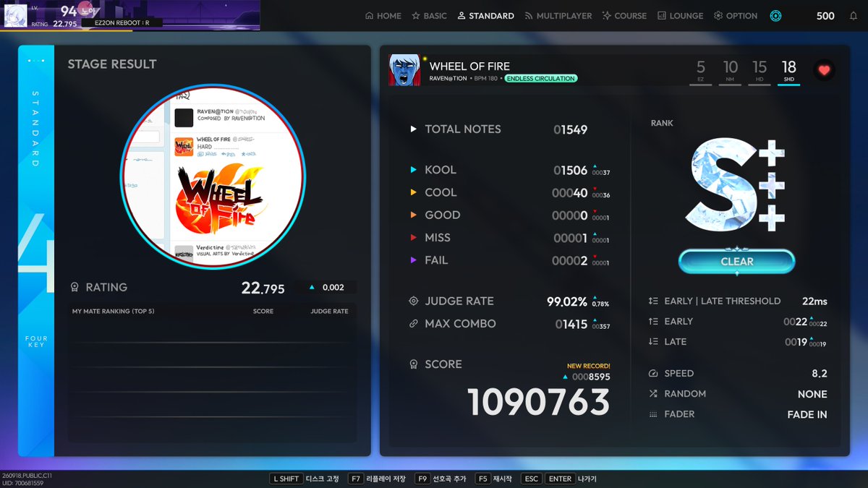
Task: Click the F9 add favorite song key
Action: (x=422, y=479)
